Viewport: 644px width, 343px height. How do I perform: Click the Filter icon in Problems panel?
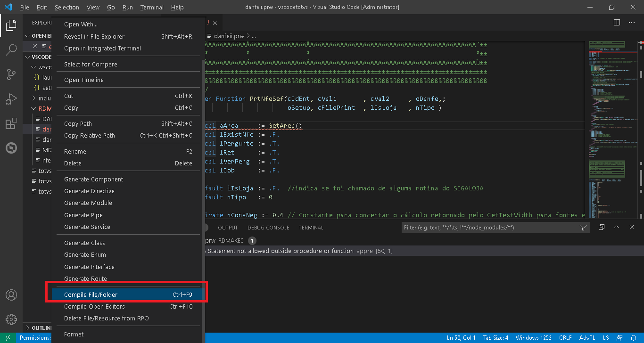pyautogui.click(x=583, y=227)
